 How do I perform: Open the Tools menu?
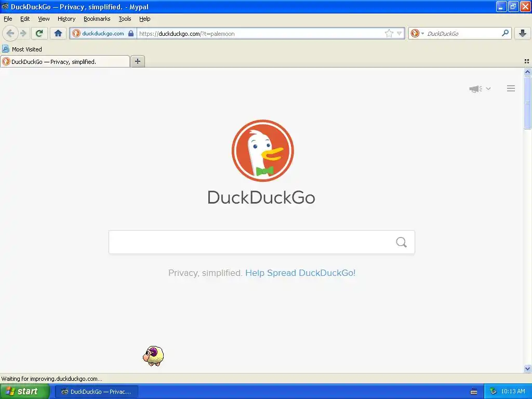pos(125,19)
